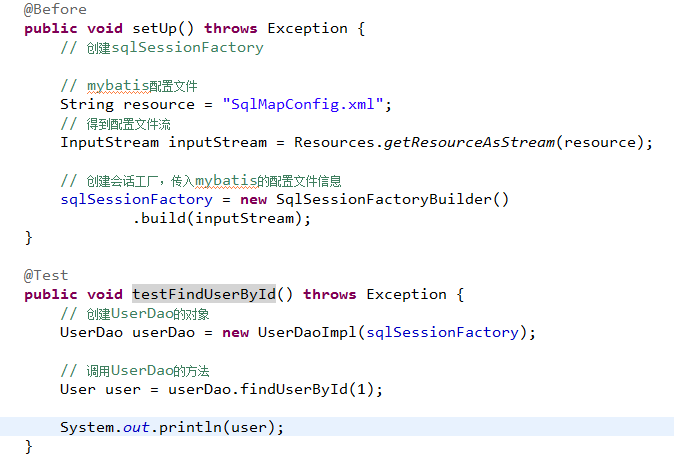Click the string "SqlMapConfig.xml"
Viewport: 674px width, 459px height.
click(x=303, y=104)
